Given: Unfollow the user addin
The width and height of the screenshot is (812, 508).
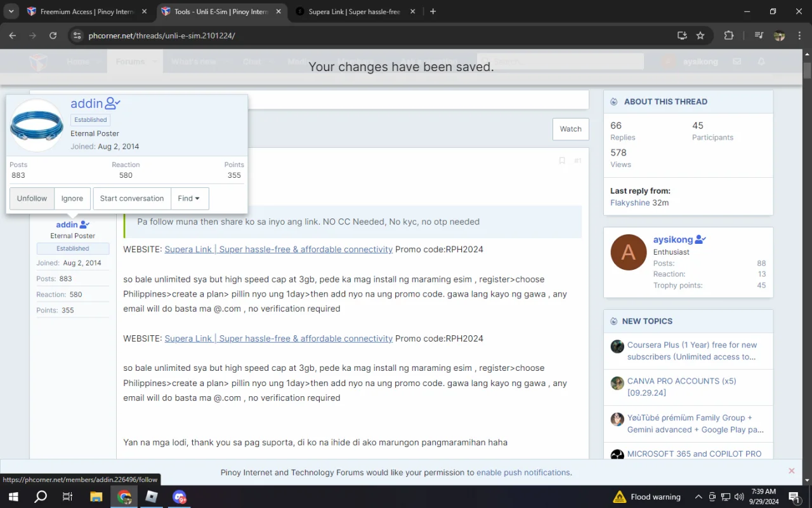Looking at the screenshot, I should [32, 198].
